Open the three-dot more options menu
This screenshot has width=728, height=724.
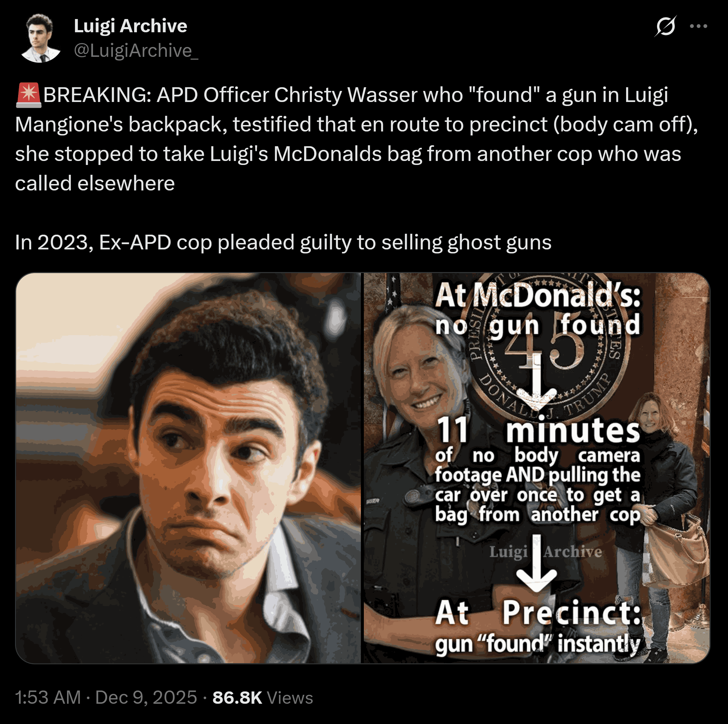[x=698, y=26]
